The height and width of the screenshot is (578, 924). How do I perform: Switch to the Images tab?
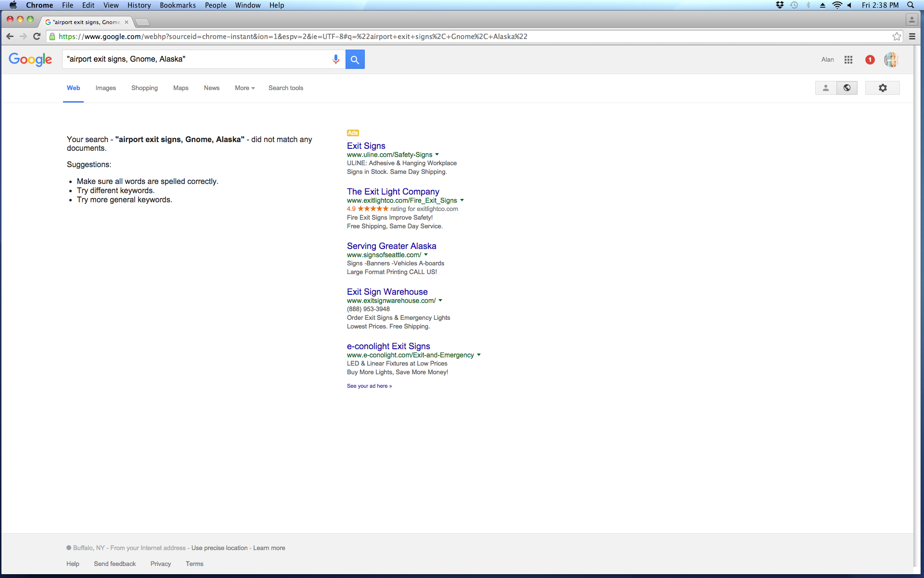(105, 88)
